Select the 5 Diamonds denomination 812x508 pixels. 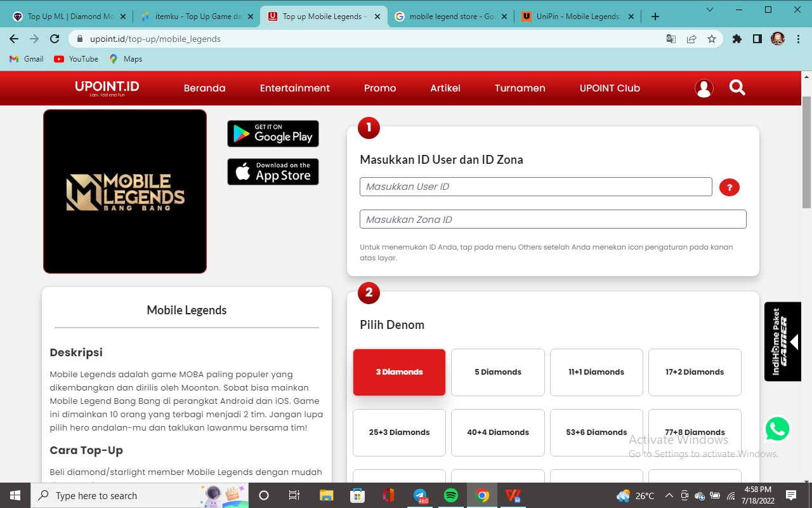498,372
